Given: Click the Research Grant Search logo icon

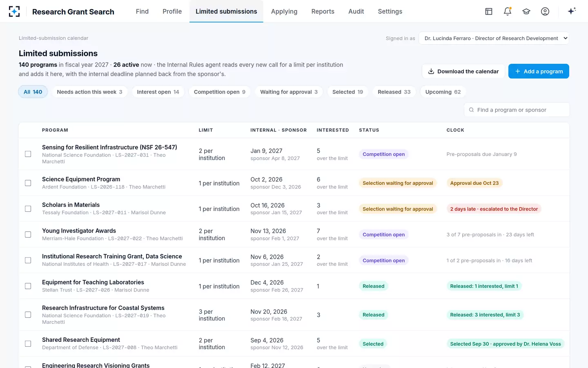Looking at the screenshot, I should (x=14, y=11).
